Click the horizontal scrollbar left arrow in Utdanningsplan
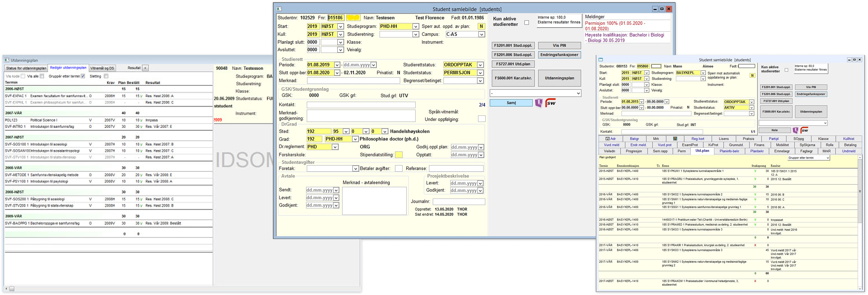This screenshot has width=868, height=295. tap(6, 289)
